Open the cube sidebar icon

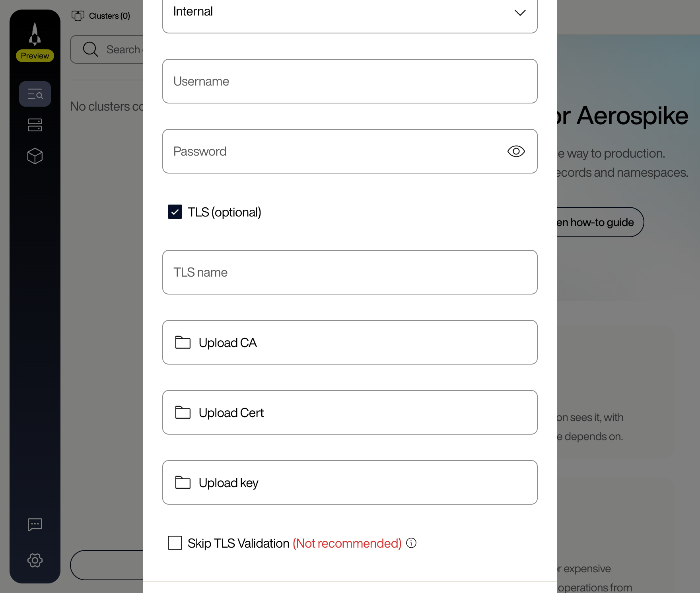(x=35, y=156)
